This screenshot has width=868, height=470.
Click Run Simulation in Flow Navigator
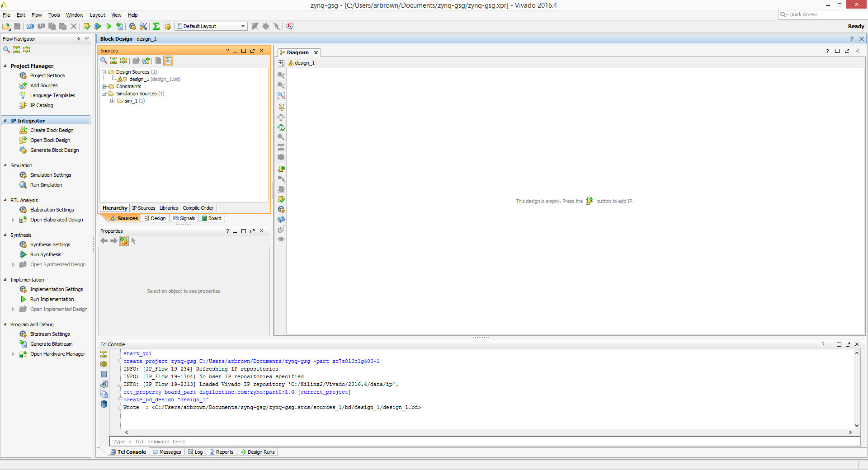pyautogui.click(x=46, y=185)
